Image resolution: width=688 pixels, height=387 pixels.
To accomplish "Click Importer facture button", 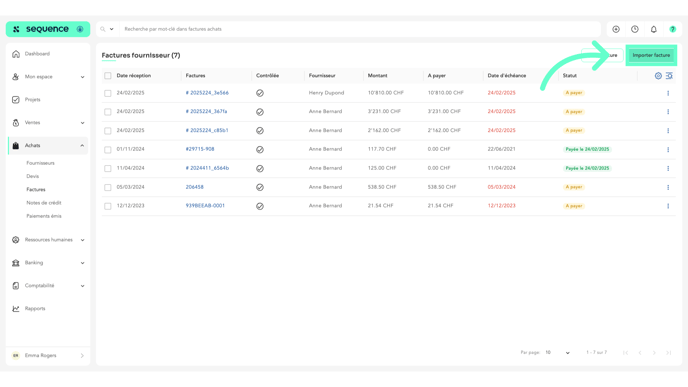I will pyautogui.click(x=651, y=55).
